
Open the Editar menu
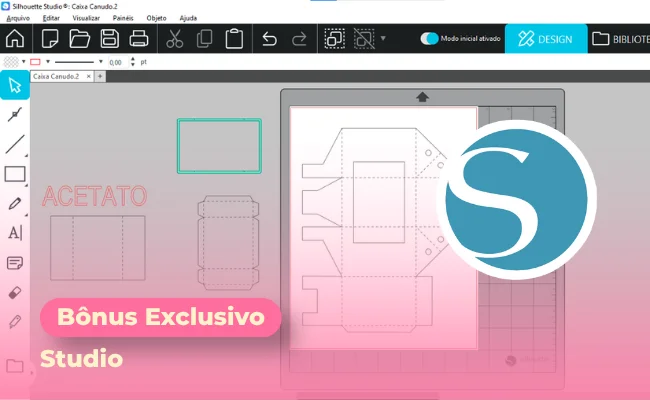click(x=51, y=18)
